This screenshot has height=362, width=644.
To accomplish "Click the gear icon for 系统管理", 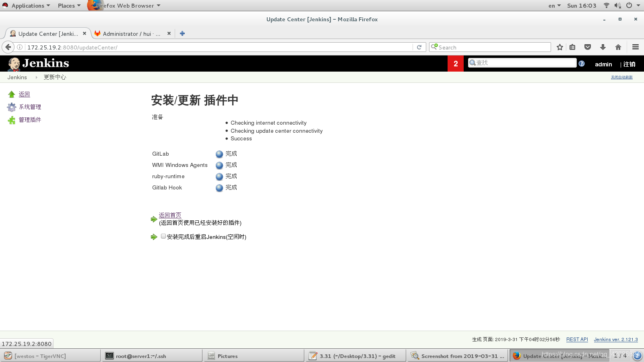I will pyautogui.click(x=12, y=107).
